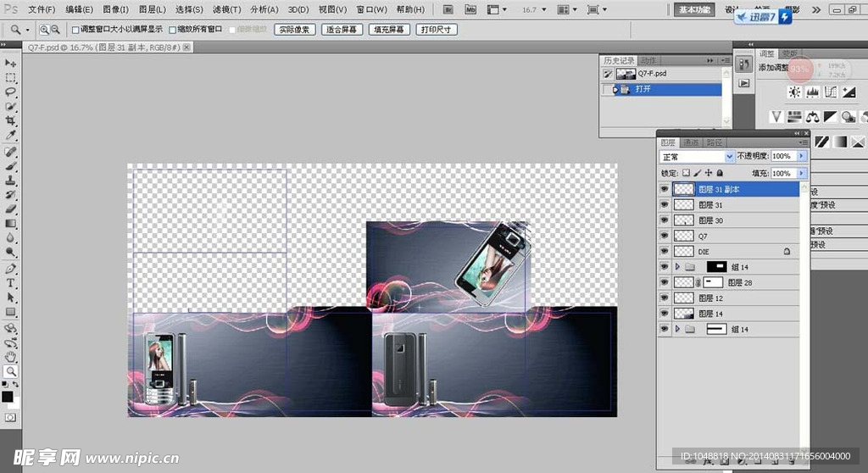
Task: Select the Pen tool
Action: pyautogui.click(x=11, y=268)
